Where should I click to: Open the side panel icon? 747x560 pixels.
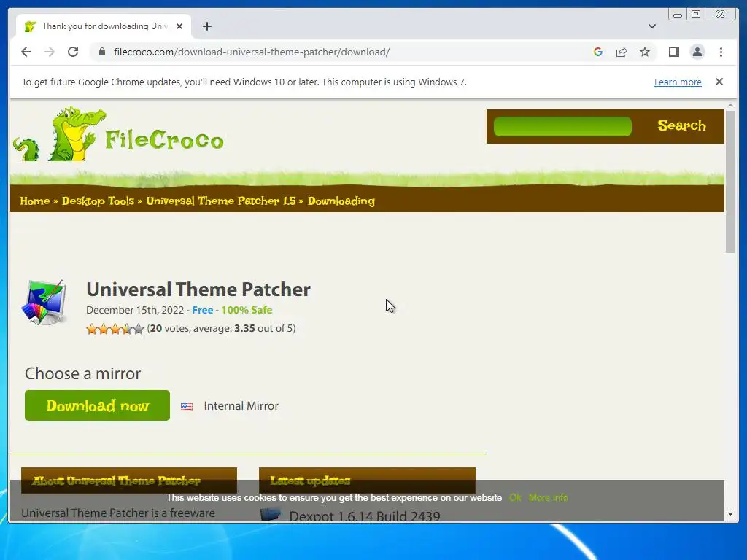673,52
